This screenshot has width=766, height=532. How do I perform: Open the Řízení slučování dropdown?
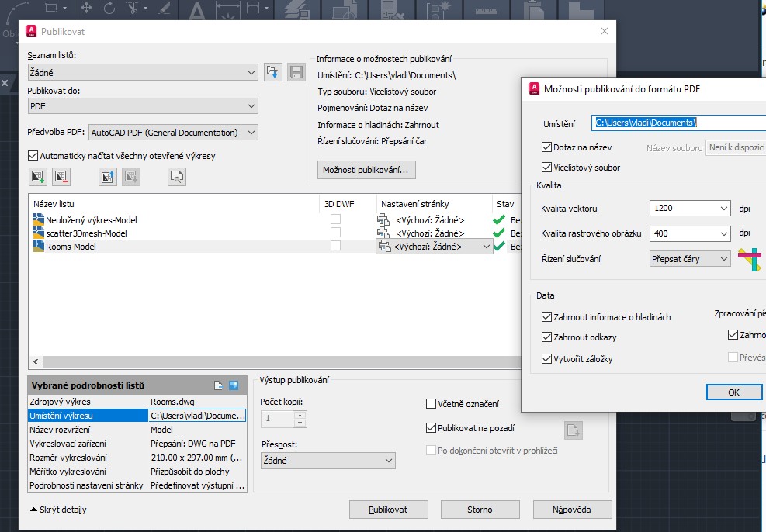(690, 259)
